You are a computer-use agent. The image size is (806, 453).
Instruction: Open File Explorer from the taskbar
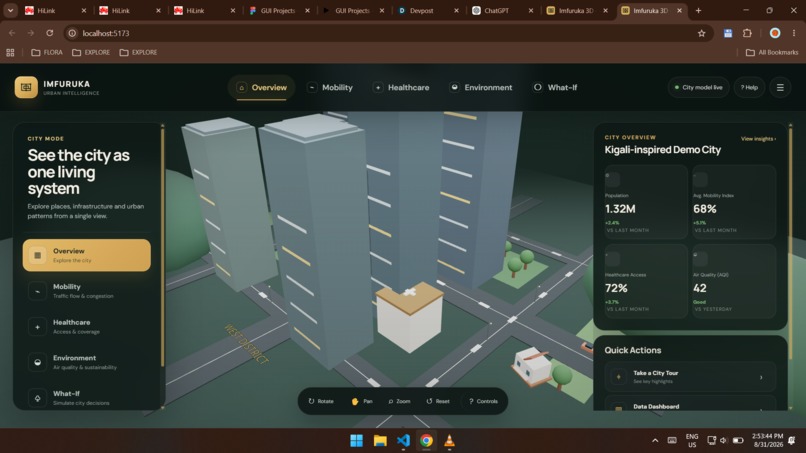[x=380, y=441]
